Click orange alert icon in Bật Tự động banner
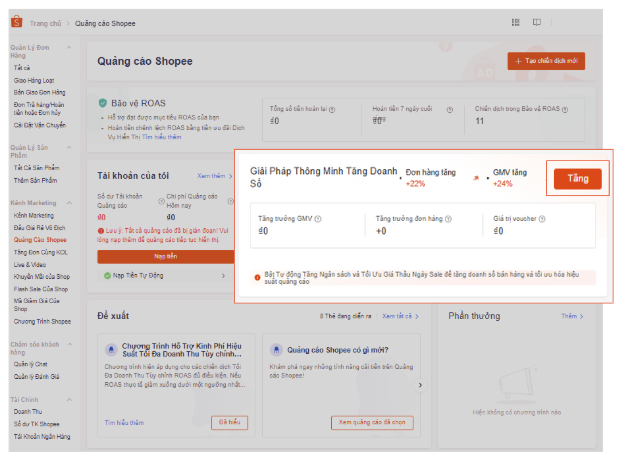The height and width of the screenshot is (459, 619). (x=257, y=277)
